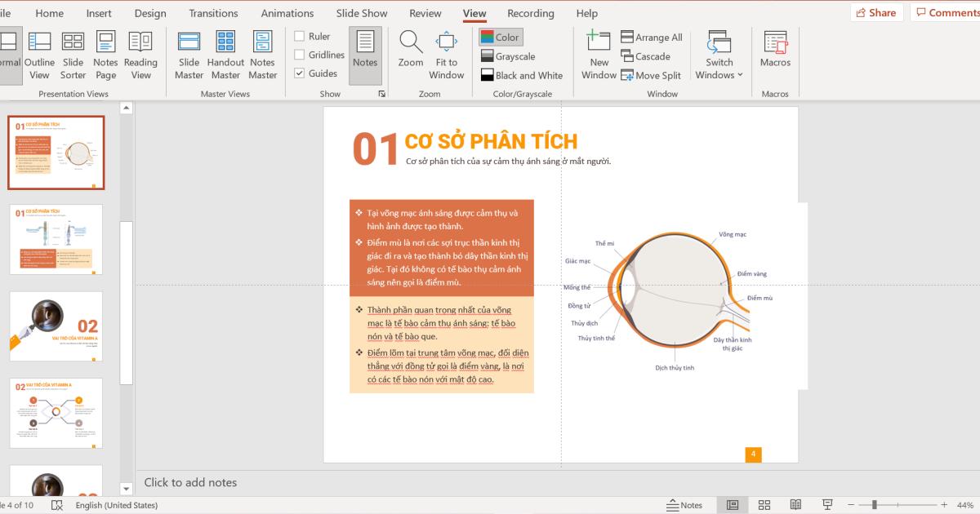Open Slide Master view

(x=189, y=55)
